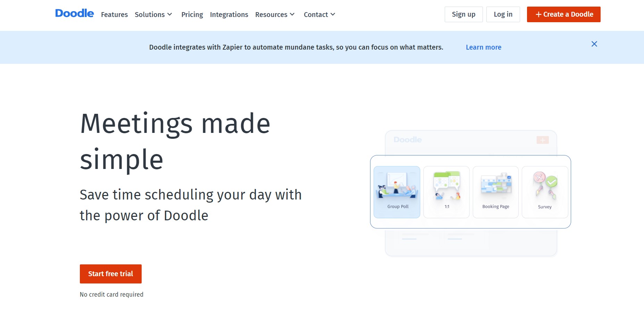Open the Pricing page
This screenshot has width=644, height=314.
tap(192, 15)
